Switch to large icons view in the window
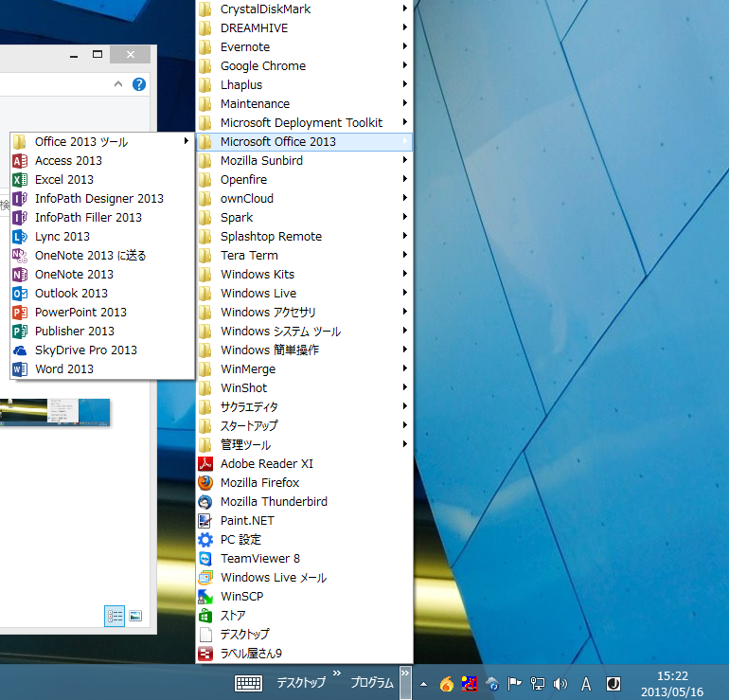 click(x=135, y=617)
